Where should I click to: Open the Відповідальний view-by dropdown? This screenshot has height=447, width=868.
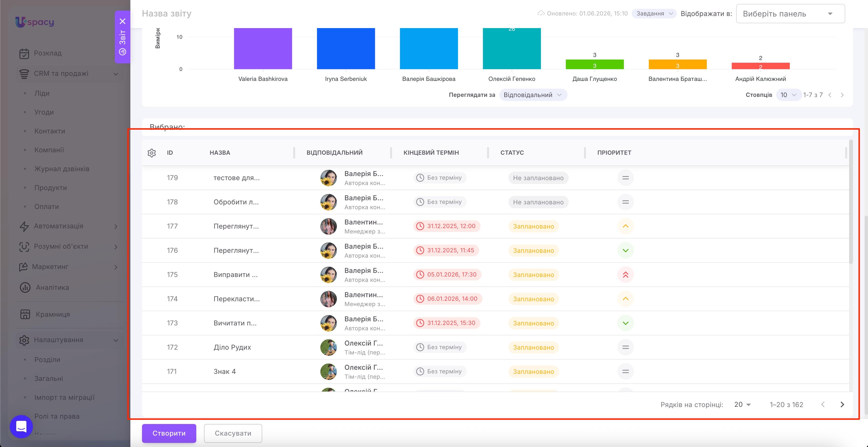pos(533,95)
